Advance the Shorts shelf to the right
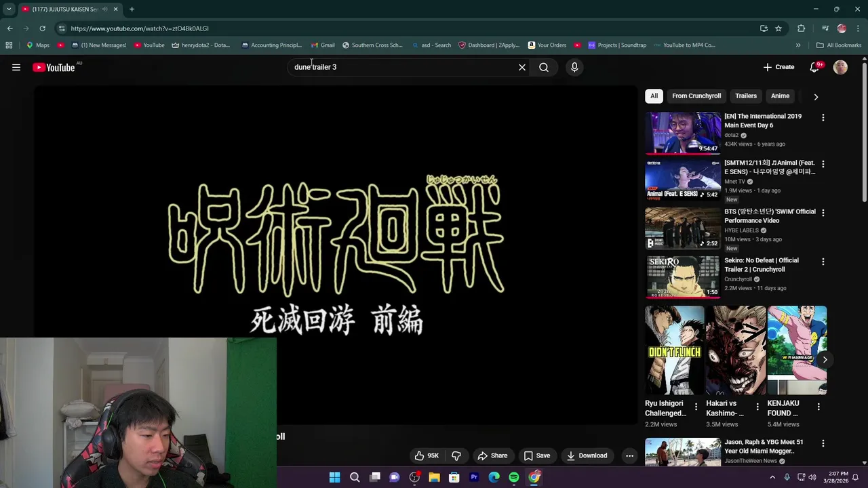 tap(825, 359)
